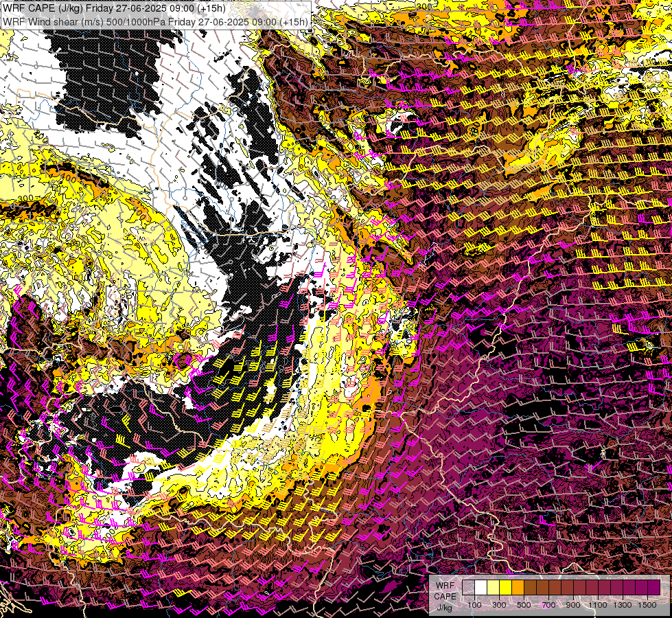Click the 'CAPE' word in the legend
The width and height of the screenshot is (672, 618).
pyautogui.click(x=445, y=596)
